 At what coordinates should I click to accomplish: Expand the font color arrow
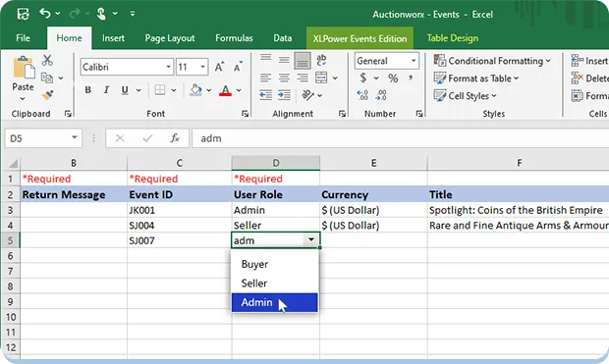239,90
